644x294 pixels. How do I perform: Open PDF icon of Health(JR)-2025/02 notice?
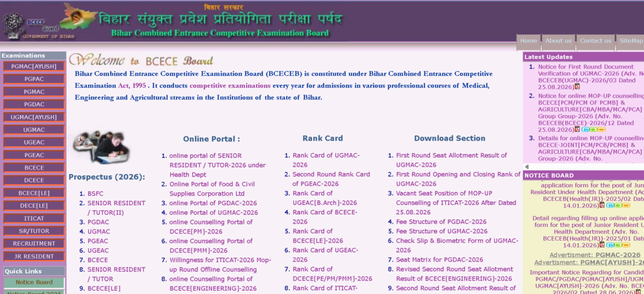coord(602,205)
